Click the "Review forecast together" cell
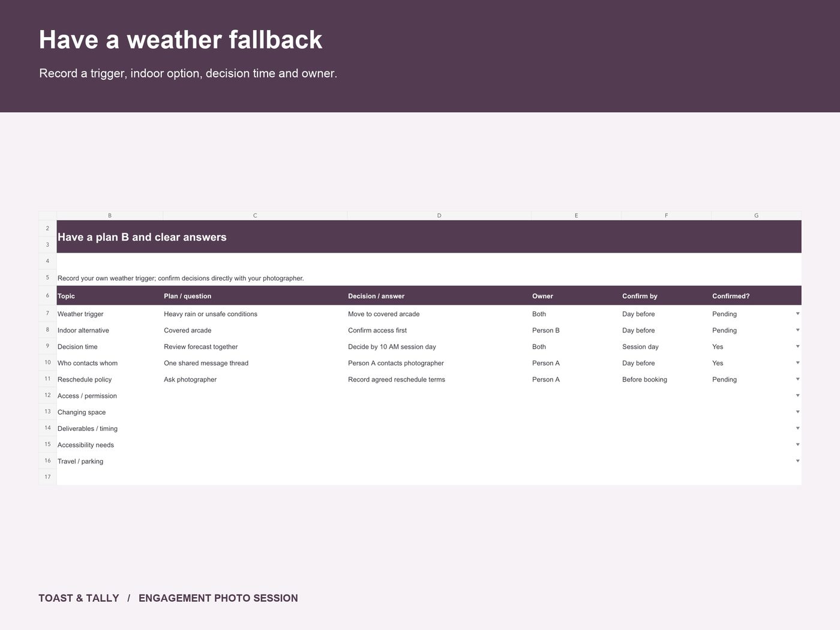The height and width of the screenshot is (630, 840). tap(255, 347)
